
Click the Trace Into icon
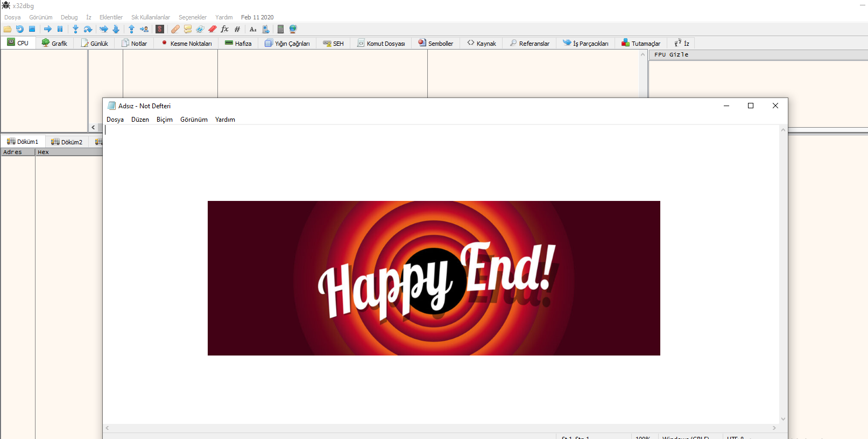pyautogui.click(x=104, y=29)
